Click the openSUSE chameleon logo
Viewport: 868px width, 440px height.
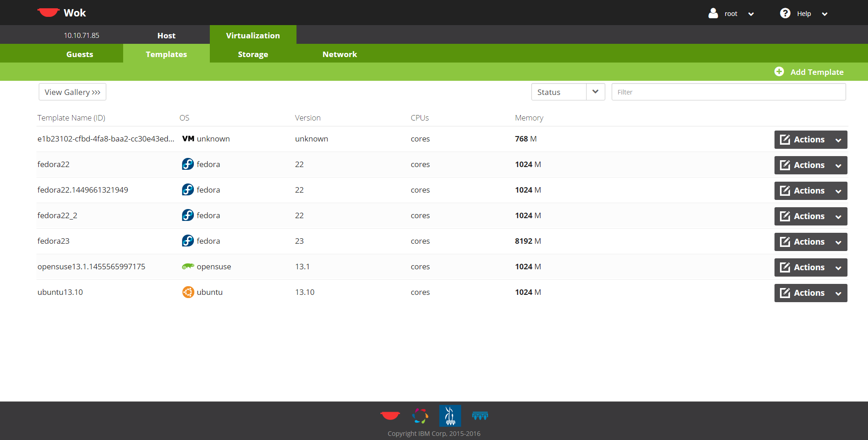coord(188,267)
